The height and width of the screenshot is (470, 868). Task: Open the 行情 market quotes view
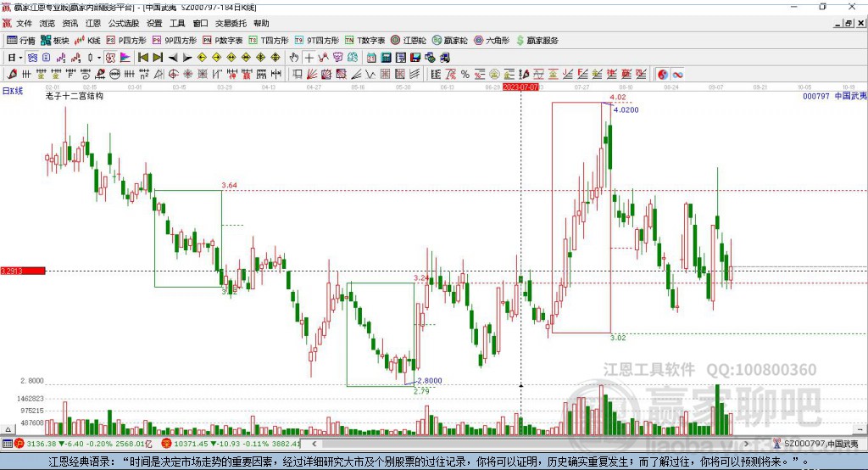click(20, 40)
